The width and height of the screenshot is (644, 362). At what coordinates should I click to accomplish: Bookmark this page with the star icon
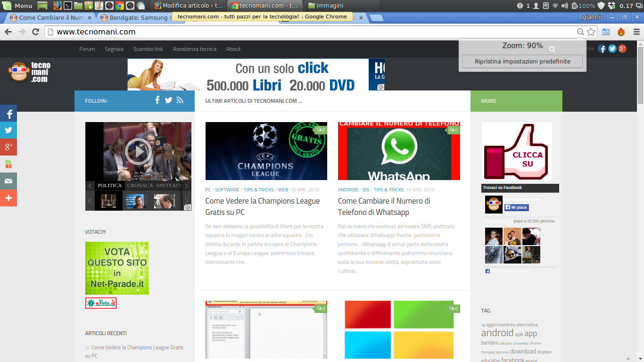pyautogui.click(x=591, y=32)
